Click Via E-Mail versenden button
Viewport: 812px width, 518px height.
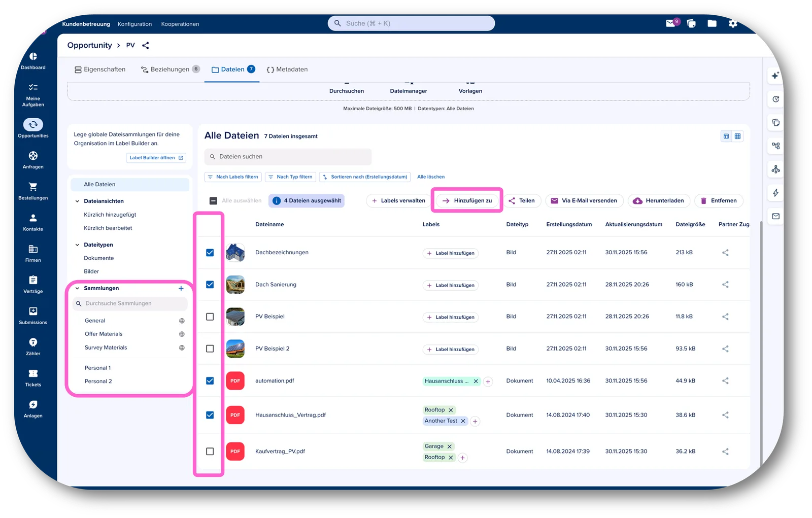(x=584, y=201)
